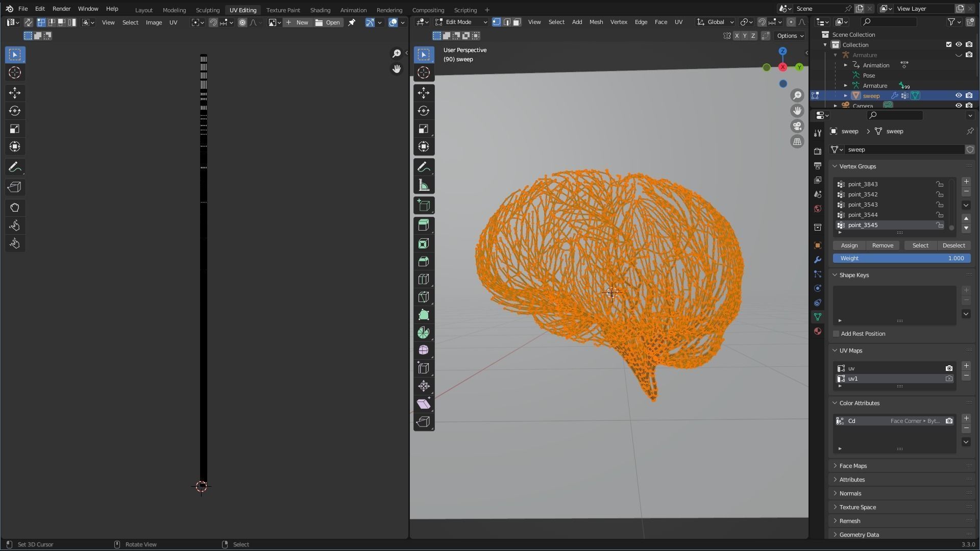
Task: Open the Mesh menu in viewport header
Action: click(596, 22)
